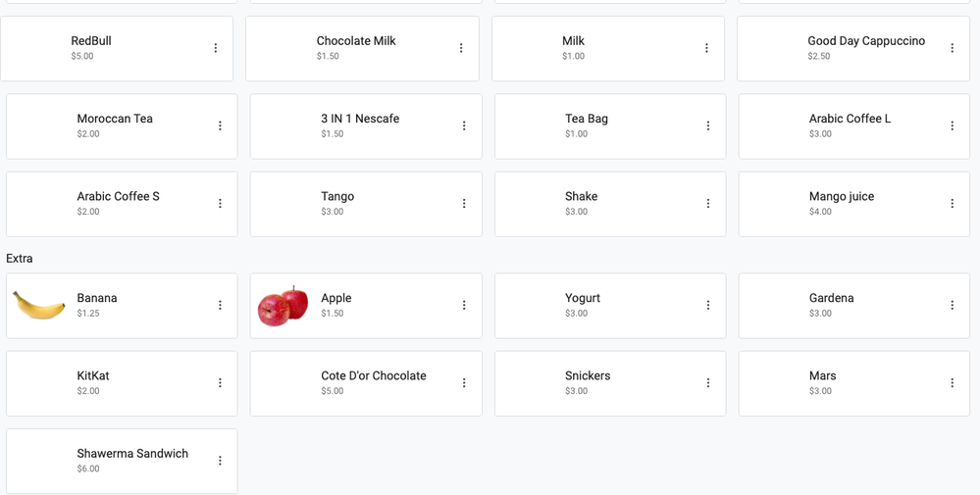Image resolution: width=980 pixels, height=495 pixels.
Task: Show options for Cote D'or Chocolate
Action: click(x=464, y=382)
